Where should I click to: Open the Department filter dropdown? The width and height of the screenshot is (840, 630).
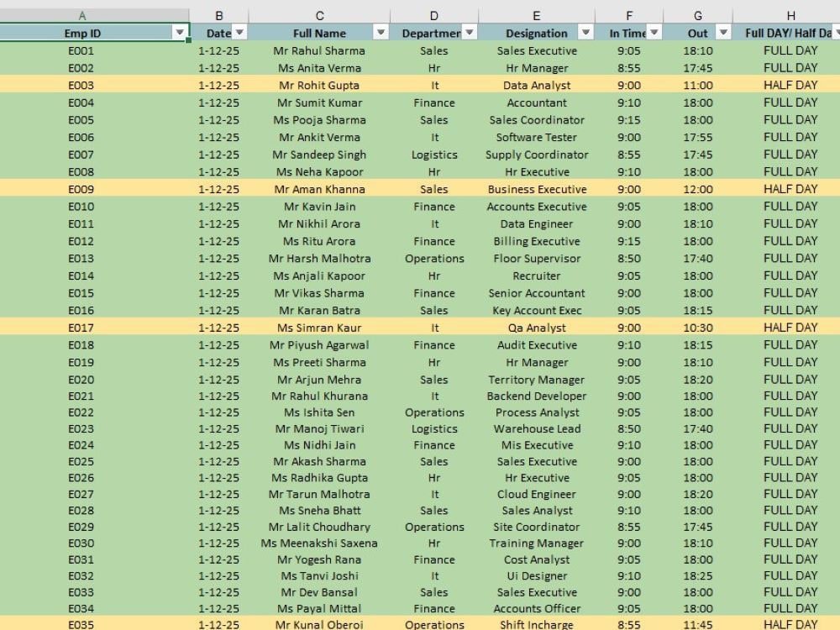[470, 33]
